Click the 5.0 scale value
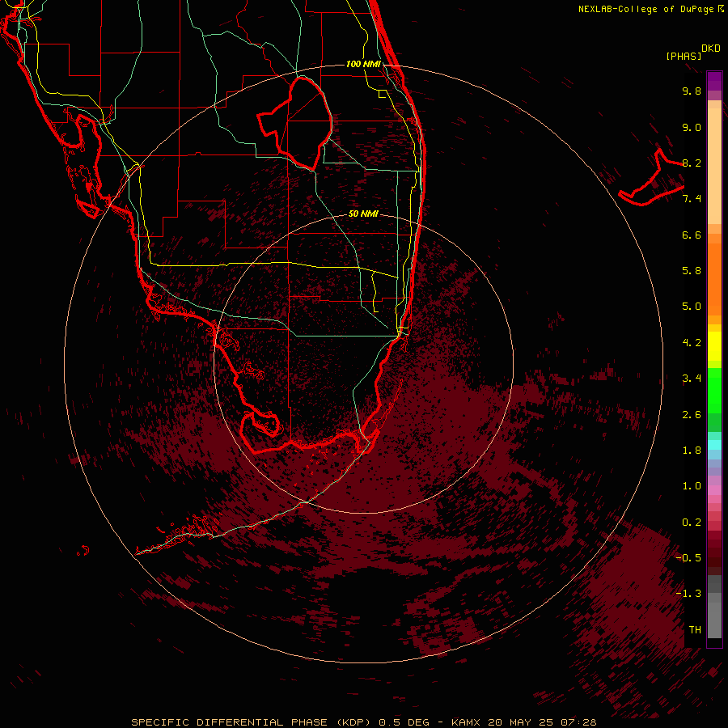The image size is (728, 728). (x=692, y=307)
